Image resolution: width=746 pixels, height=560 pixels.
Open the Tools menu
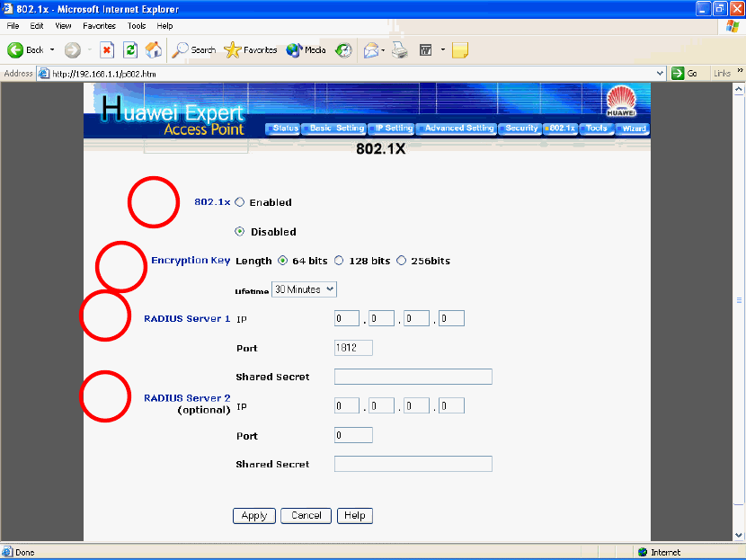point(136,26)
